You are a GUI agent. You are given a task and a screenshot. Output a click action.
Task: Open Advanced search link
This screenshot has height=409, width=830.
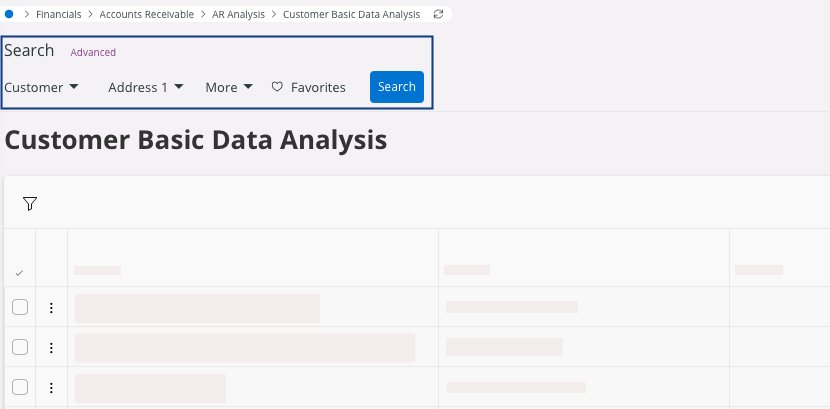93,52
